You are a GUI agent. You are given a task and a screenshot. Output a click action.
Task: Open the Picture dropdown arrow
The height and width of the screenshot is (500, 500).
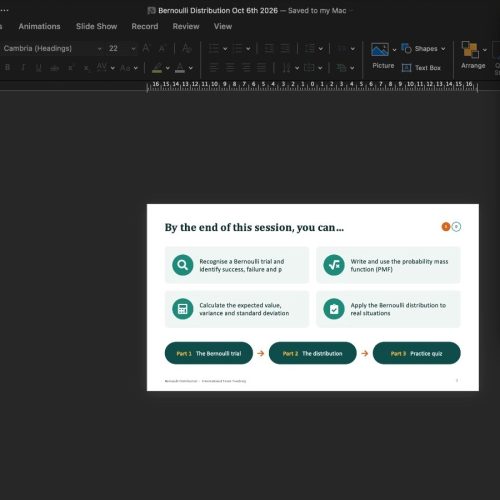tap(394, 50)
